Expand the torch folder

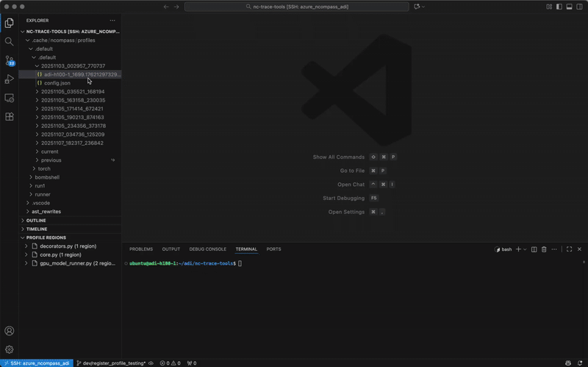(70, 168)
